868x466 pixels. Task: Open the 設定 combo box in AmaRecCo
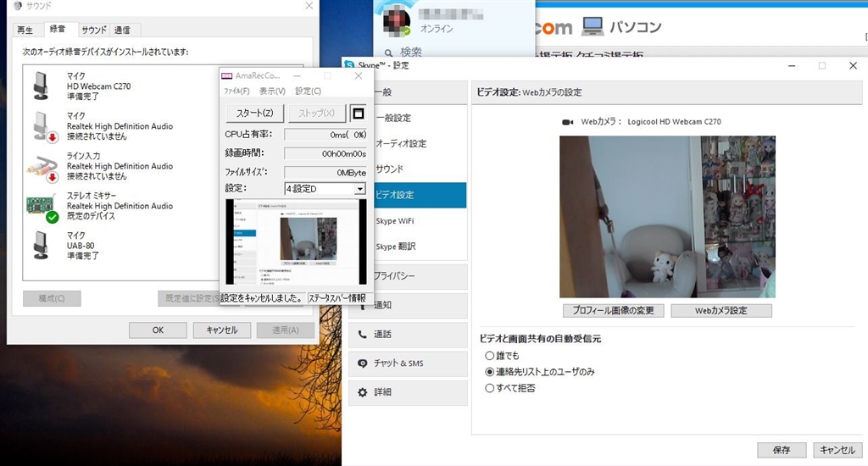pos(325,189)
